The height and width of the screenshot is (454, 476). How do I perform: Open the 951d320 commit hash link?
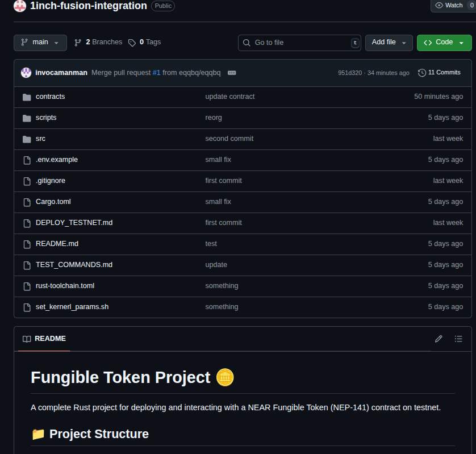(350, 73)
